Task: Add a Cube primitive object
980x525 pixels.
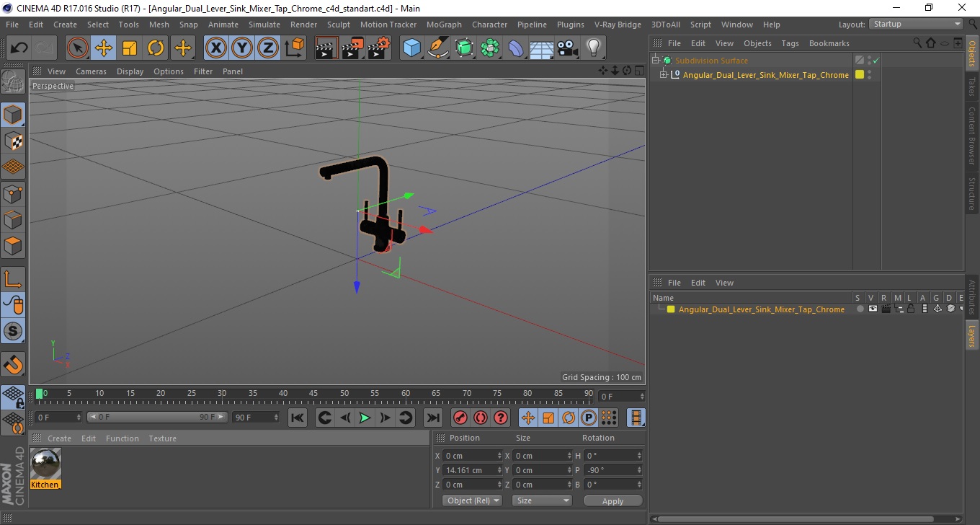Action: 412,48
